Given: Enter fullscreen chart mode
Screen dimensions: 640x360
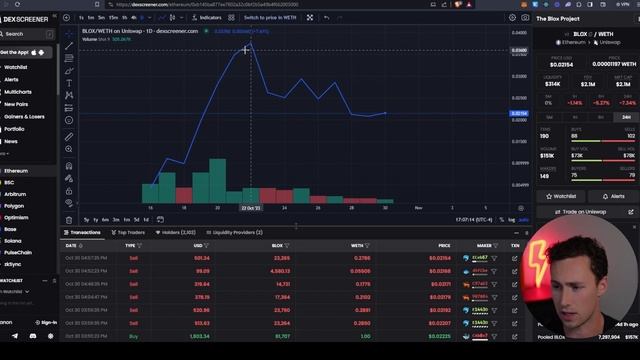Looking at the screenshot, I should point(310,18).
